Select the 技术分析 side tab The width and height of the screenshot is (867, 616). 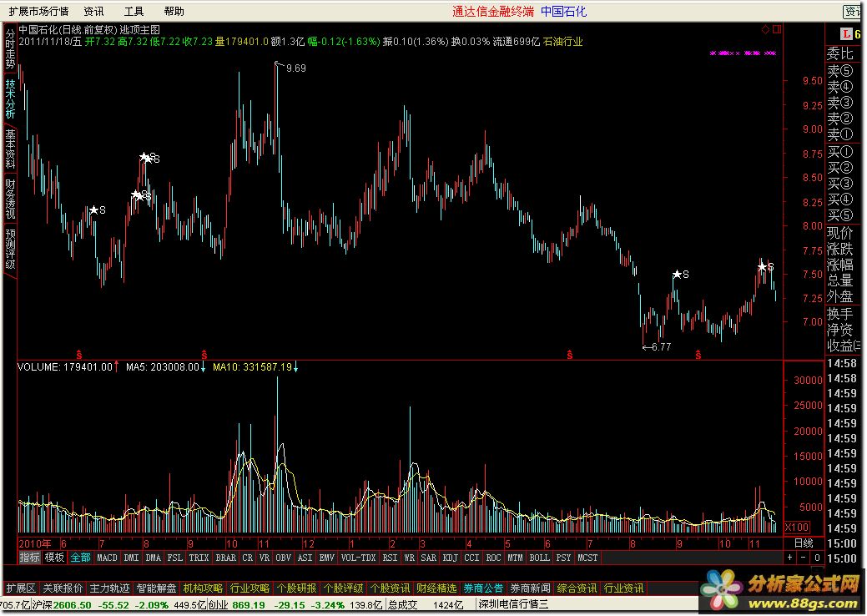tap(11, 98)
